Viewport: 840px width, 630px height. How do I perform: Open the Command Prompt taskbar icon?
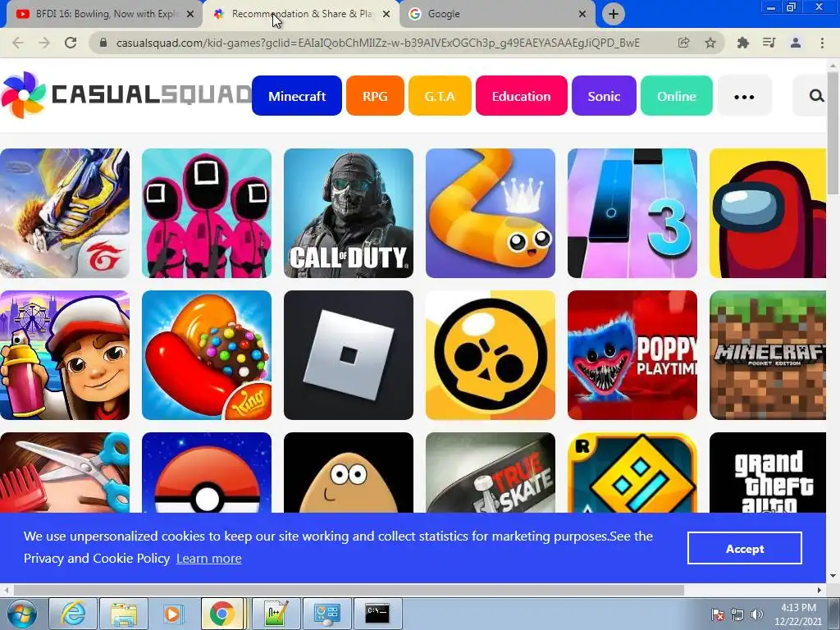(377, 614)
